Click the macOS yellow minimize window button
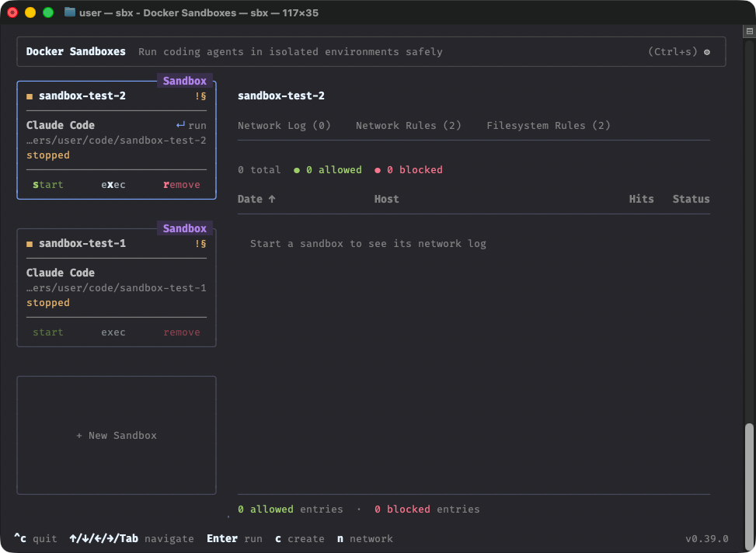This screenshot has width=756, height=553. pyautogui.click(x=30, y=12)
